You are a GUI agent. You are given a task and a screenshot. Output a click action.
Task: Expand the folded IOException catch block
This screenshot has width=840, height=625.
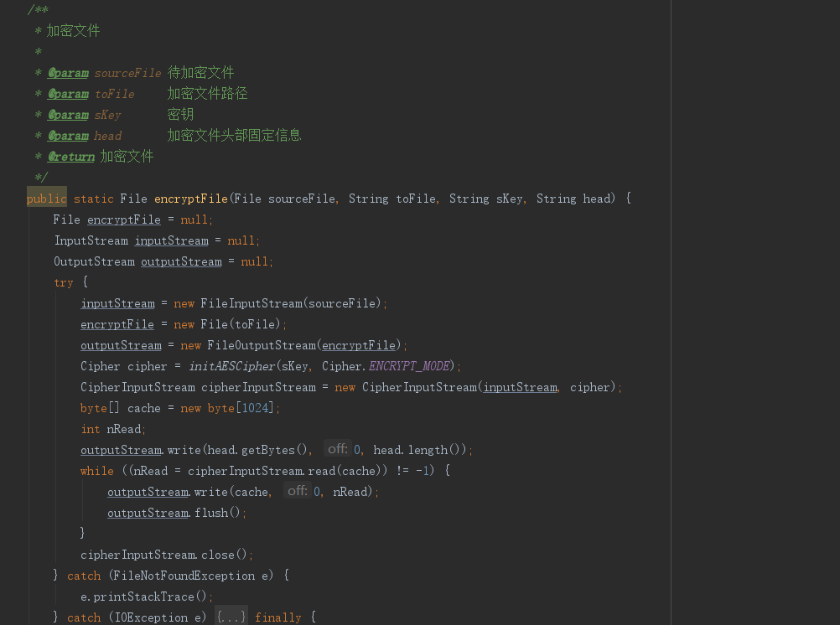pyautogui.click(x=231, y=617)
